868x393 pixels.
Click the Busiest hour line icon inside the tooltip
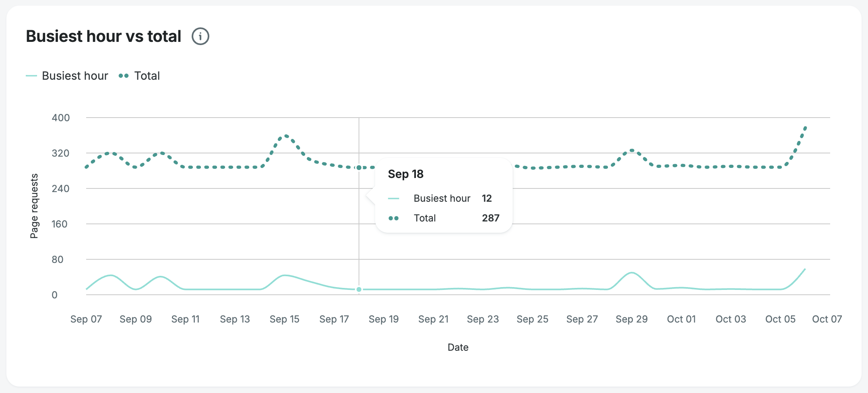(x=393, y=199)
